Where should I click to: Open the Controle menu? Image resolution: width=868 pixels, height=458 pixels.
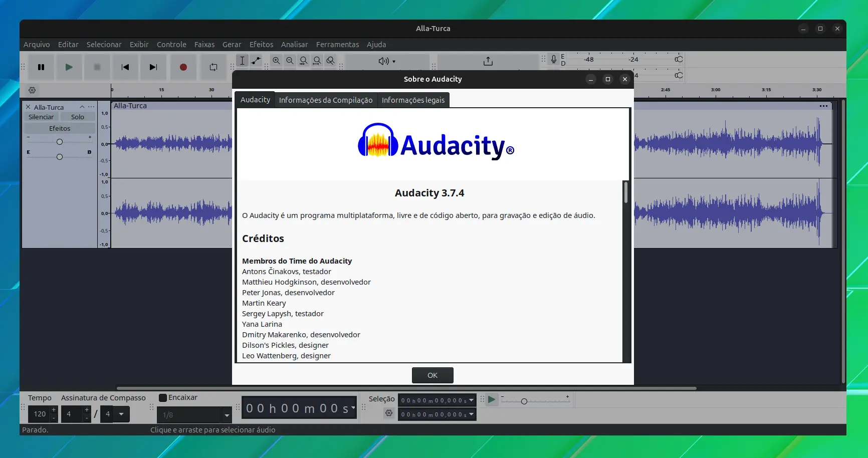pos(171,45)
